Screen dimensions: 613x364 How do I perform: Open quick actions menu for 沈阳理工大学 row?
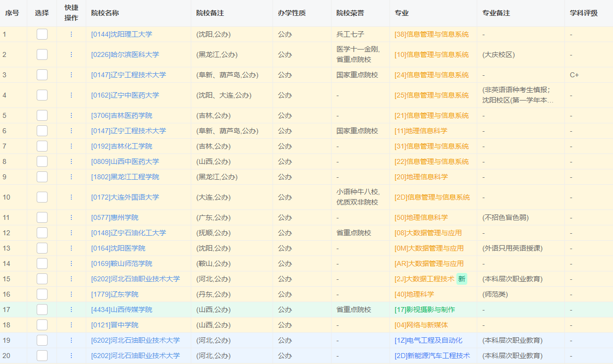(71, 34)
